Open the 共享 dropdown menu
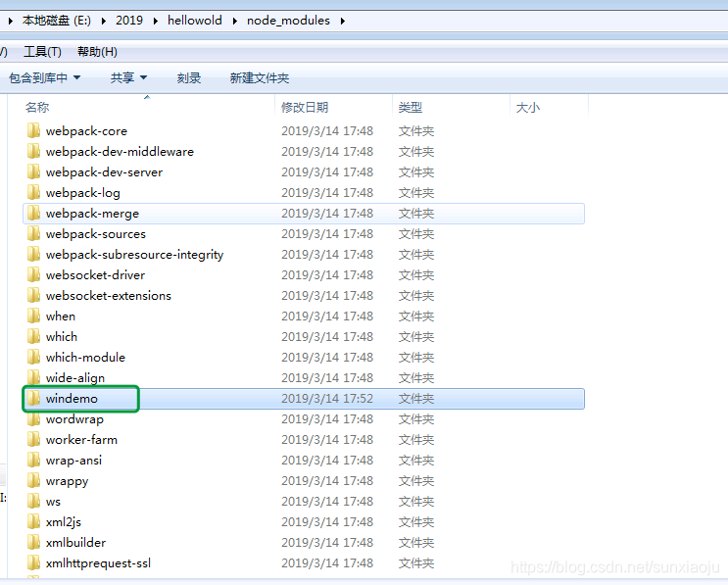This screenshot has width=728, height=585. [x=128, y=77]
